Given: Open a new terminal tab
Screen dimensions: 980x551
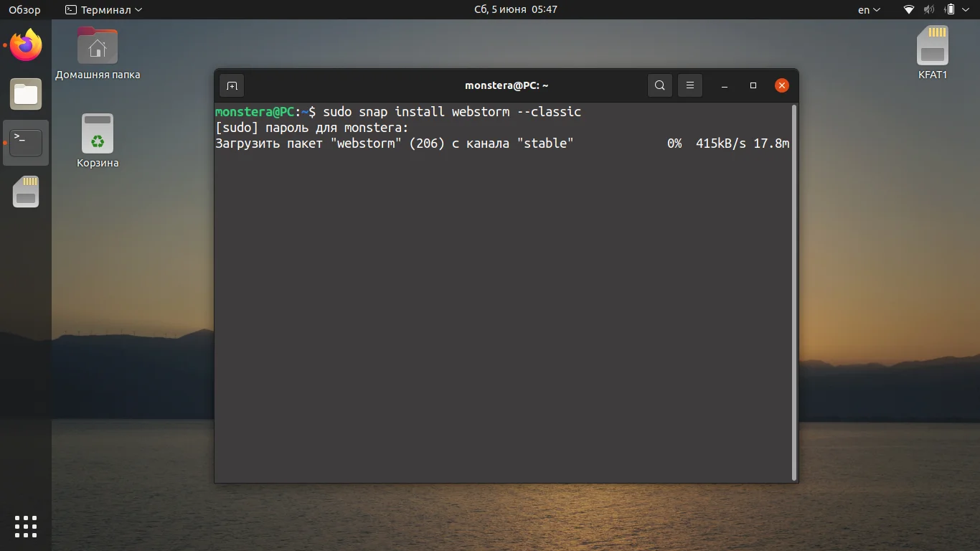Looking at the screenshot, I should [232, 85].
